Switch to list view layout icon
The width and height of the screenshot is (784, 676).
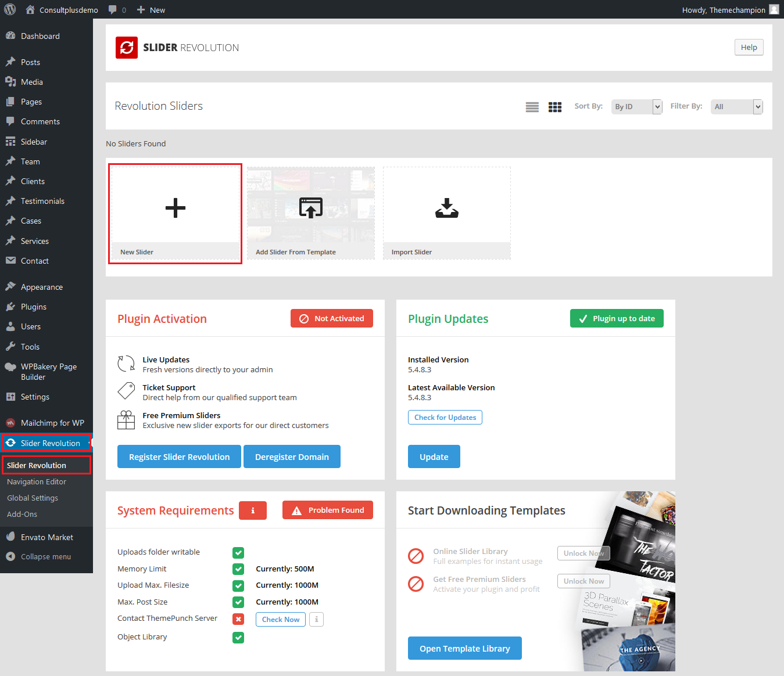[532, 107]
